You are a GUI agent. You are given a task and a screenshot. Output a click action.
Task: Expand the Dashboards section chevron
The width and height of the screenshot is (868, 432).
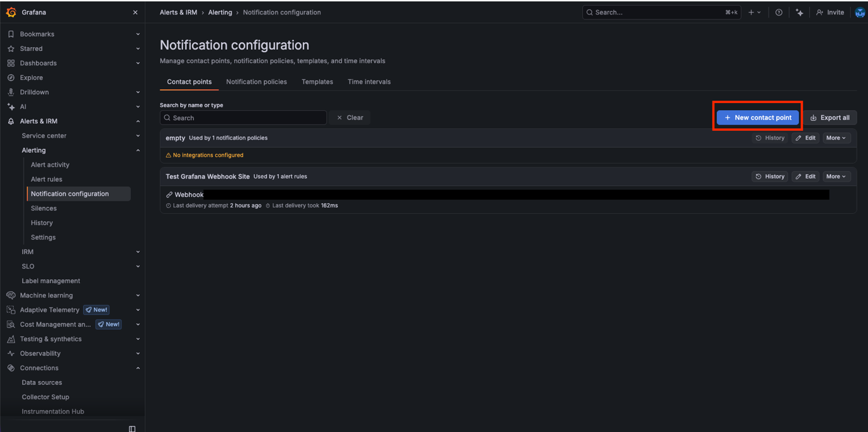(x=138, y=63)
